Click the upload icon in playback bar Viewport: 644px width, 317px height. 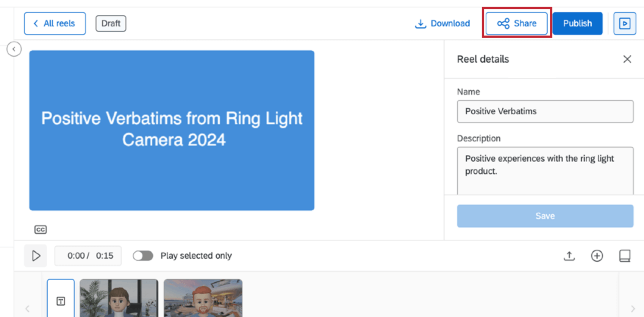click(x=569, y=256)
